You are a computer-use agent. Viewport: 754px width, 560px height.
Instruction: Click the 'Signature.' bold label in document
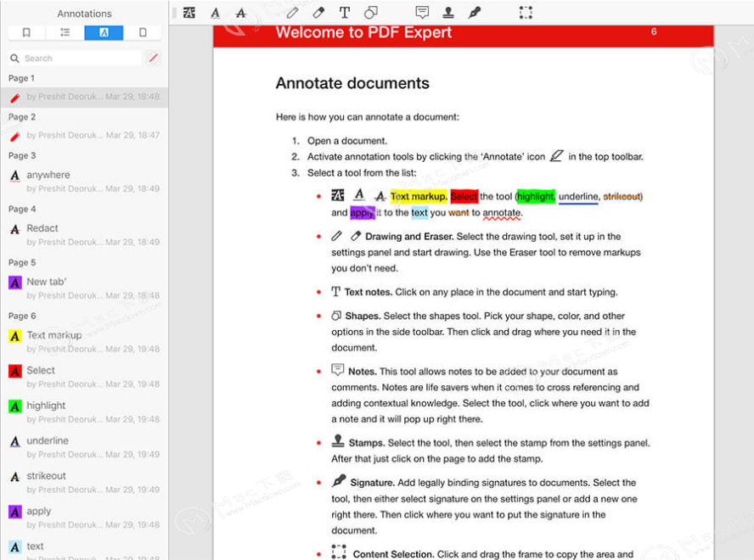[372, 483]
